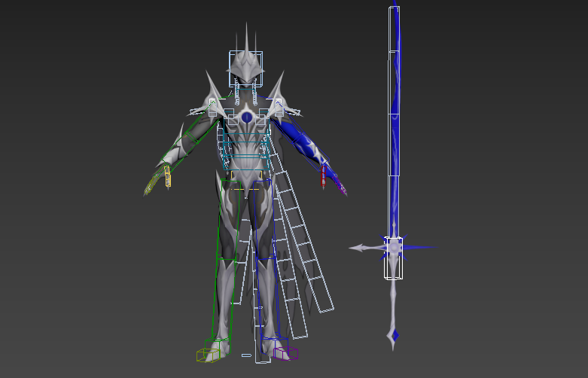Select the green thigh bone outline
The height and width of the screenshot is (378, 588).
(229, 220)
